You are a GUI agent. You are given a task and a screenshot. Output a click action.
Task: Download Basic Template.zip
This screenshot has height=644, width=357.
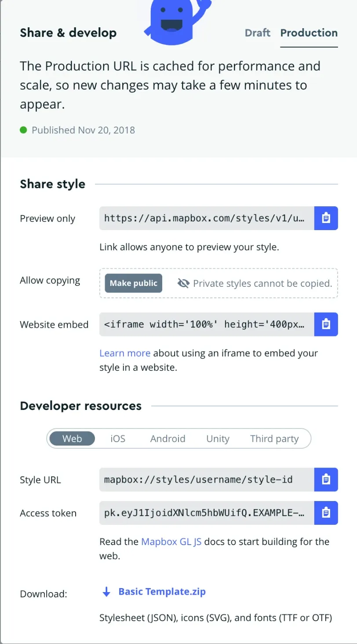162,592
